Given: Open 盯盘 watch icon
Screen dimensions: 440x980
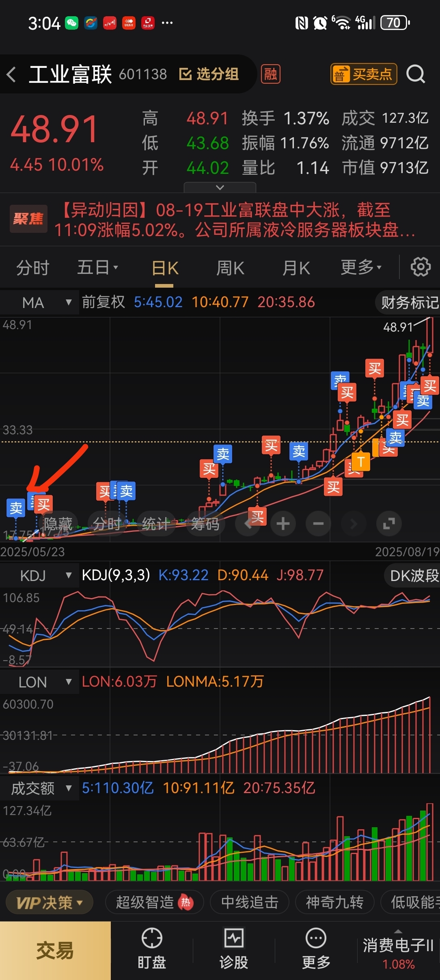Looking at the screenshot, I should [152, 949].
